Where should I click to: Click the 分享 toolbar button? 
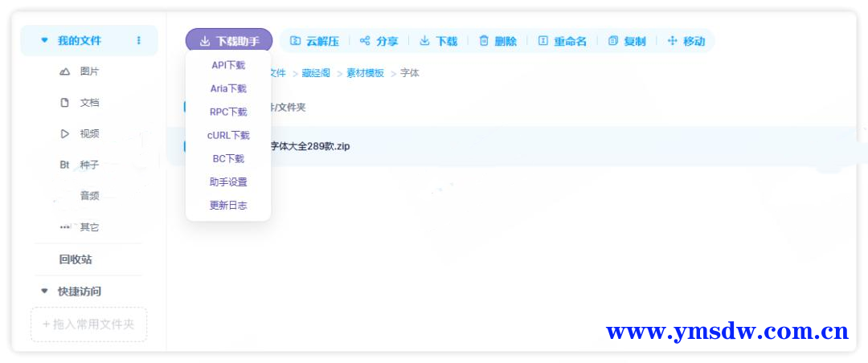coord(379,41)
